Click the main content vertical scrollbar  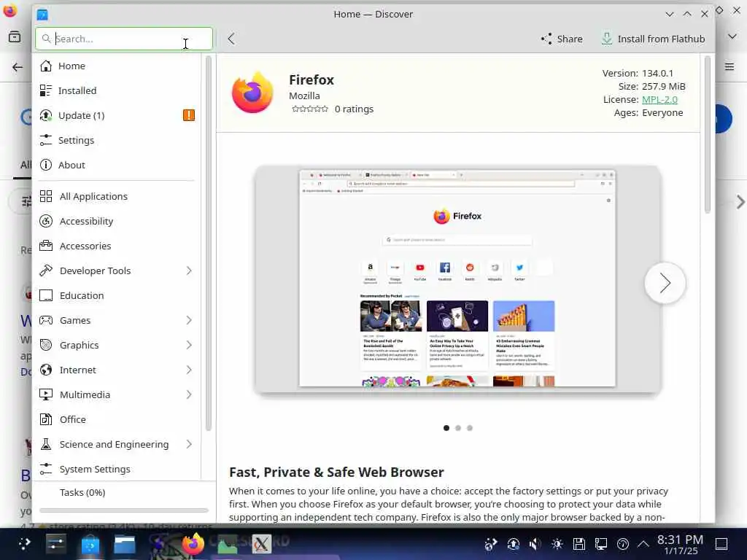(707, 134)
